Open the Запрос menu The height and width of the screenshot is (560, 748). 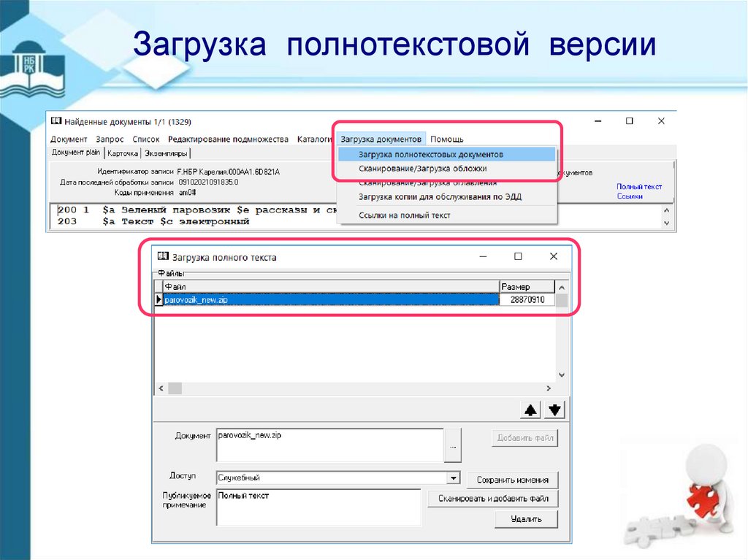pyautogui.click(x=110, y=139)
